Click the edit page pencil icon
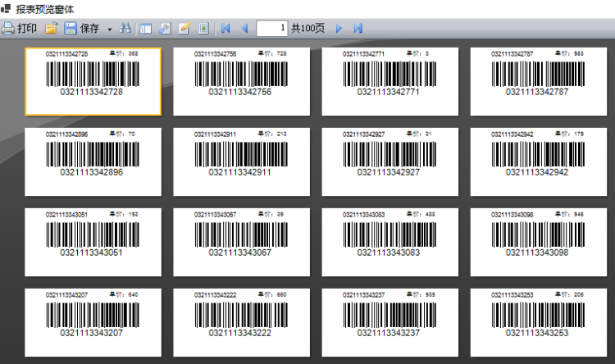The image size is (615, 364). coord(184,28)
